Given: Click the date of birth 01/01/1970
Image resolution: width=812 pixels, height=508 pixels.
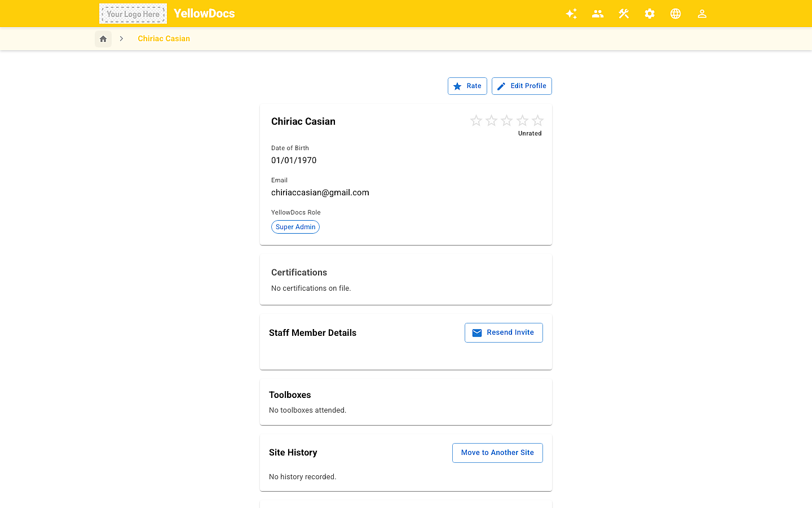Looking at the screenshot, I should click(x=294, y=160).
